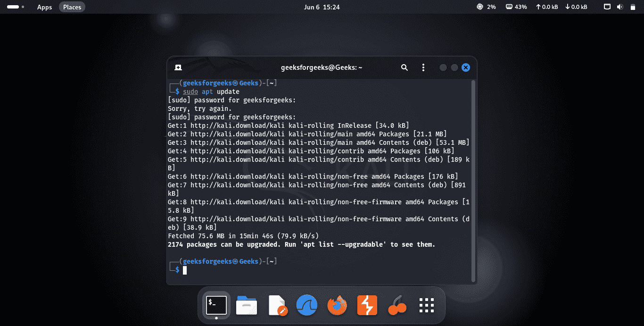Open the Jun 6 15:24 clock
Viewport: 644px width, 326px height.
coord(322,7)
